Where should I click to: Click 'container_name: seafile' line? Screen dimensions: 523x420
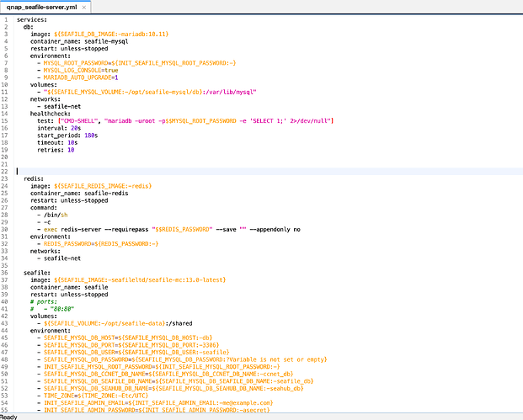69,287
